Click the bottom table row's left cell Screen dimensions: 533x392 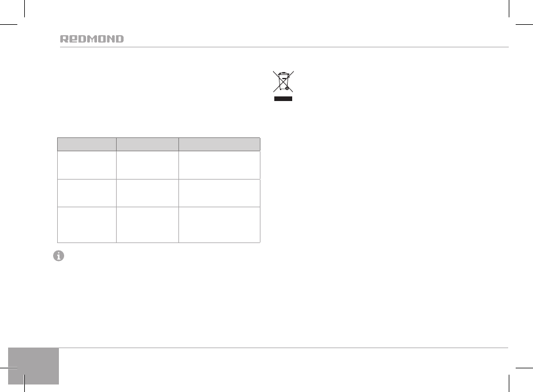click(87, 224)
